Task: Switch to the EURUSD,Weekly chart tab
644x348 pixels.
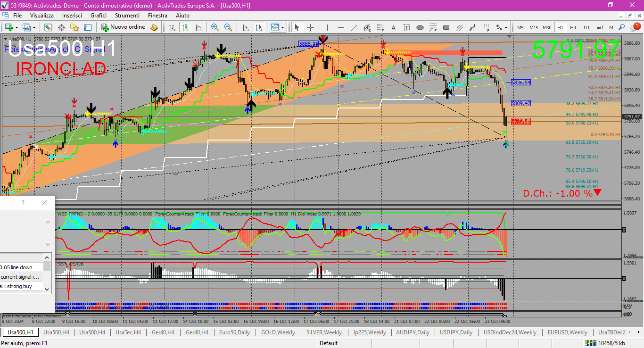Action: click(568, 332)
